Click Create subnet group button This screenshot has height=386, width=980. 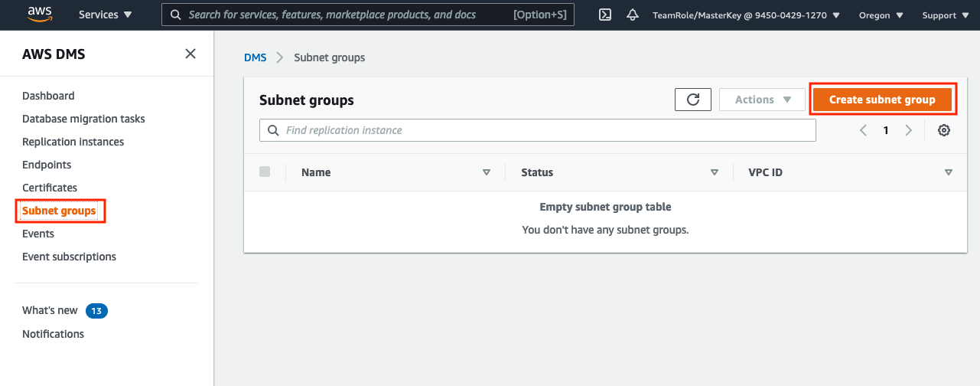(x=882, y=100)
